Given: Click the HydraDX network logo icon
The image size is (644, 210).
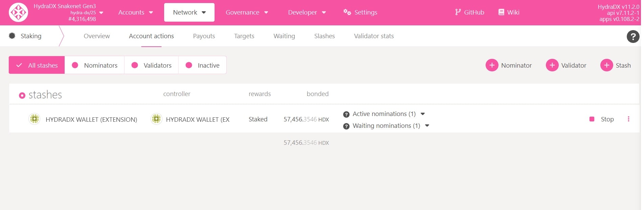Looking at the screenshot, I should [x=18, y=13].
